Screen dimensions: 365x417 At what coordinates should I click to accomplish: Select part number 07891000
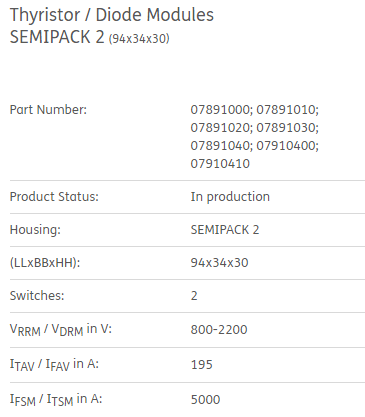222,110
